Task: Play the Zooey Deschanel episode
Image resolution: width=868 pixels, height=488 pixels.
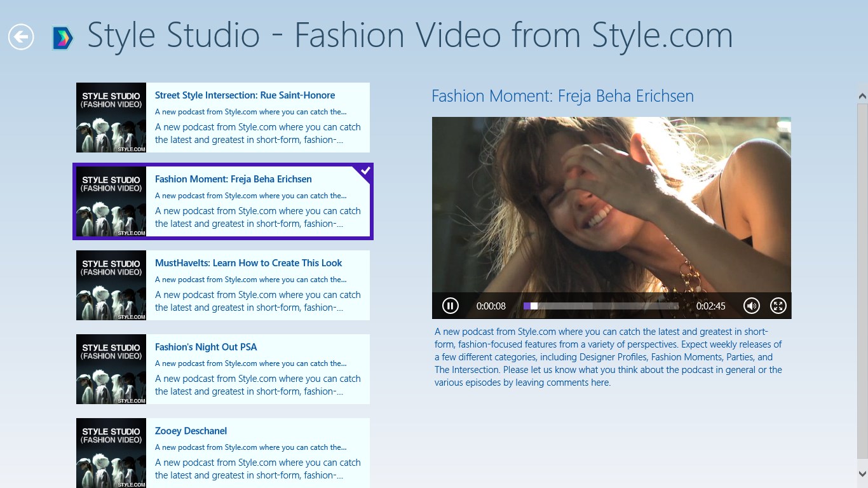Action: coord(191,431)
